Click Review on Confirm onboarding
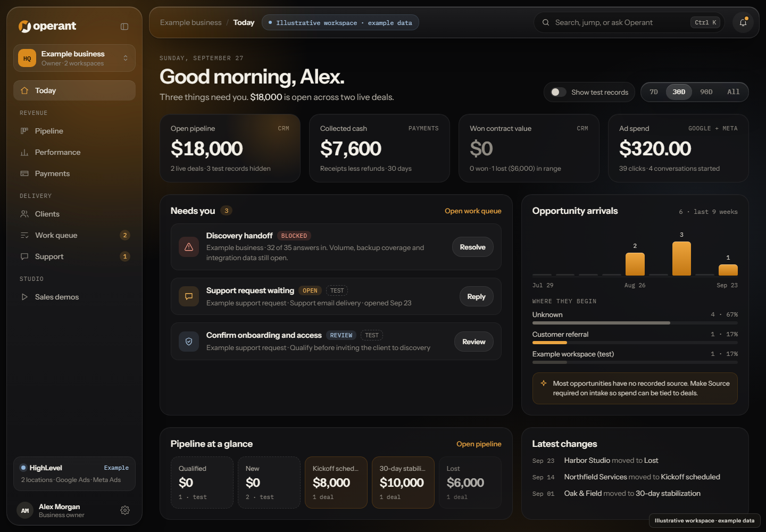The height and width of the screenshot is (532, 766). tap(474, 342)
